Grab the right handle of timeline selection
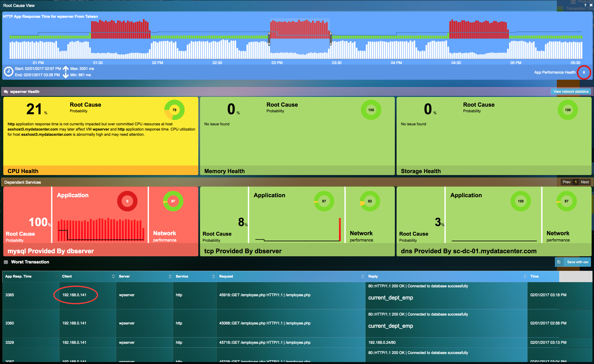Viewport: 594px width, 364px height. (x=331, y=38)
